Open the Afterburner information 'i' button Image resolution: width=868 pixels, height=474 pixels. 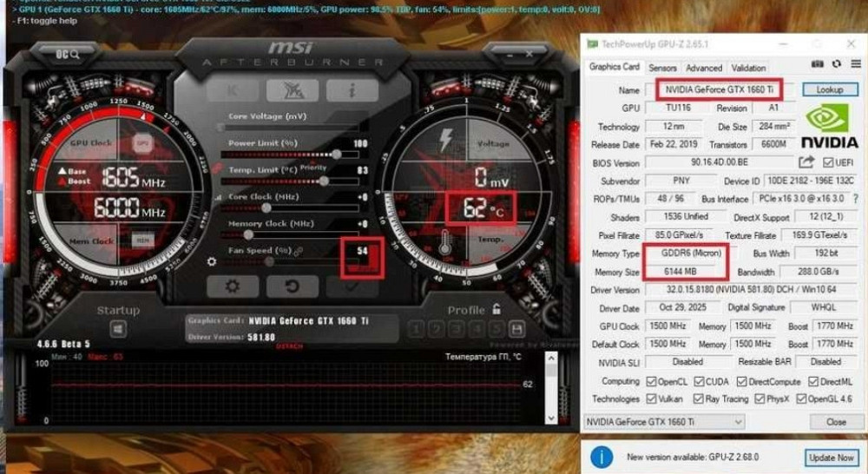click(x=352, y=90)
